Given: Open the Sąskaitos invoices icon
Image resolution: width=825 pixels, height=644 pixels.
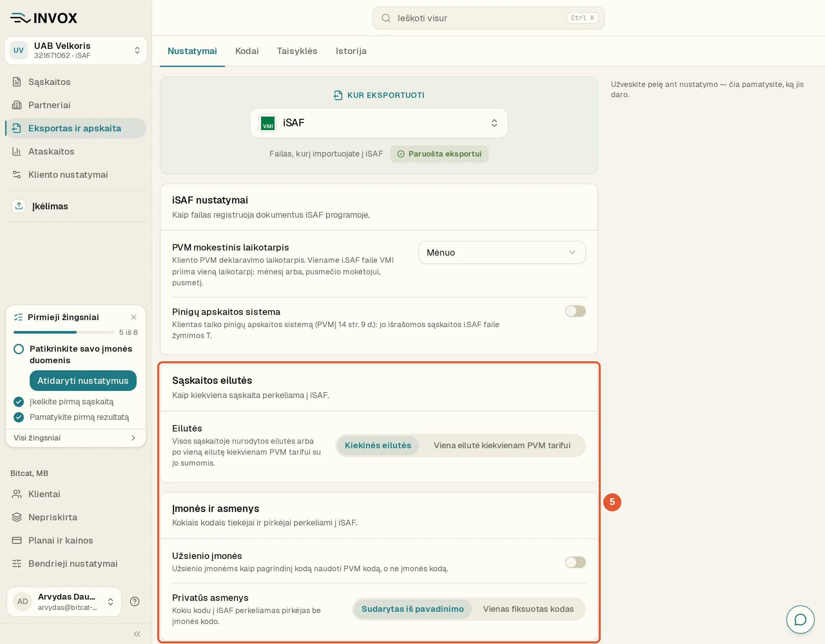Looking at the screenshot, I should (x=17, y=82).
